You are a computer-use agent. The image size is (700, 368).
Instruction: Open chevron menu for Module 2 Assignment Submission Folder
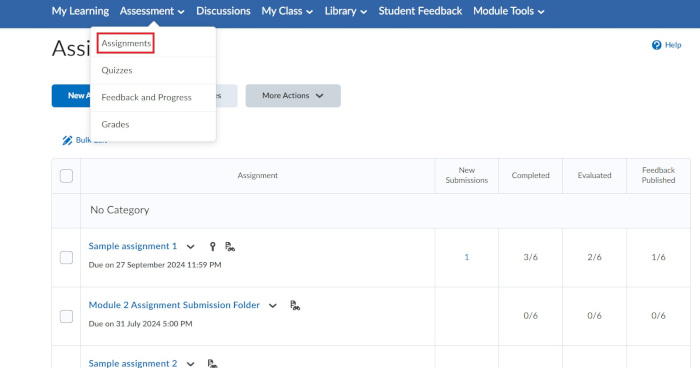coord(273,305)
